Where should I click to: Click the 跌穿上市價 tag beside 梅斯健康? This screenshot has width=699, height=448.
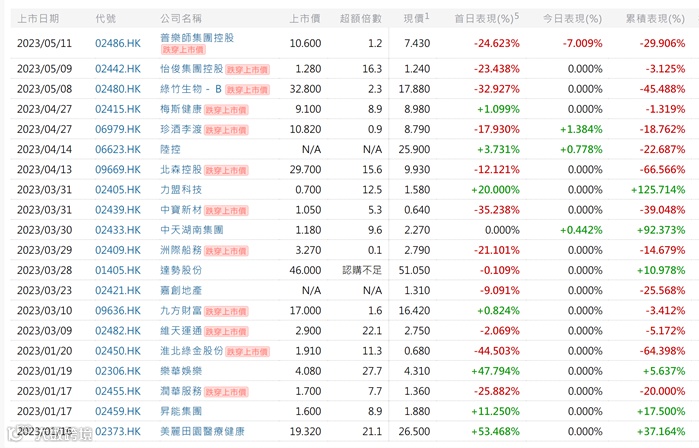(226, 110)
